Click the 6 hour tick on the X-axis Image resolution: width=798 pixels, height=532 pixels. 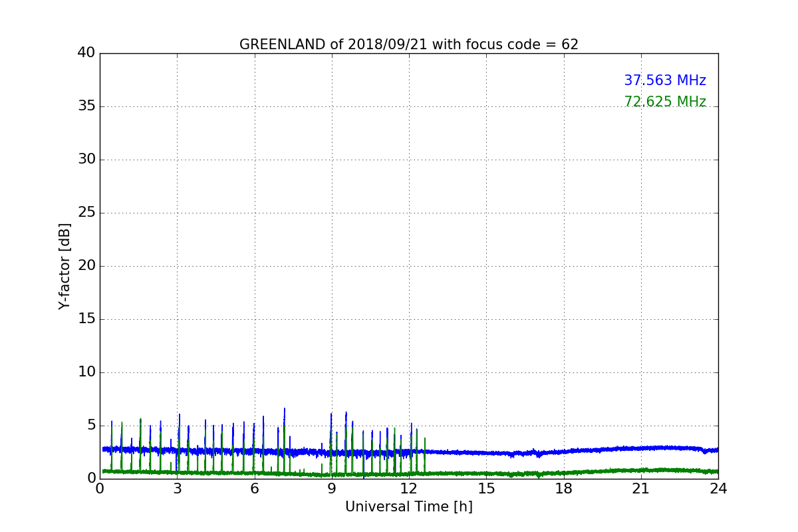tap(254, 489)
